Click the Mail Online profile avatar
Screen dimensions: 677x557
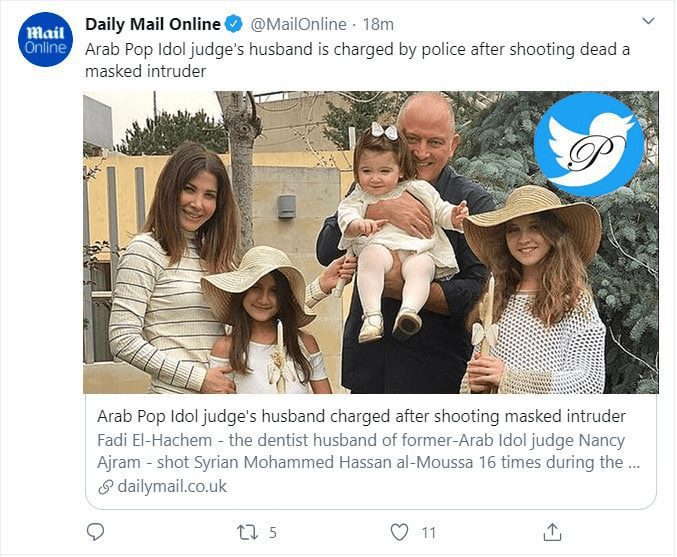coord(44,41)
